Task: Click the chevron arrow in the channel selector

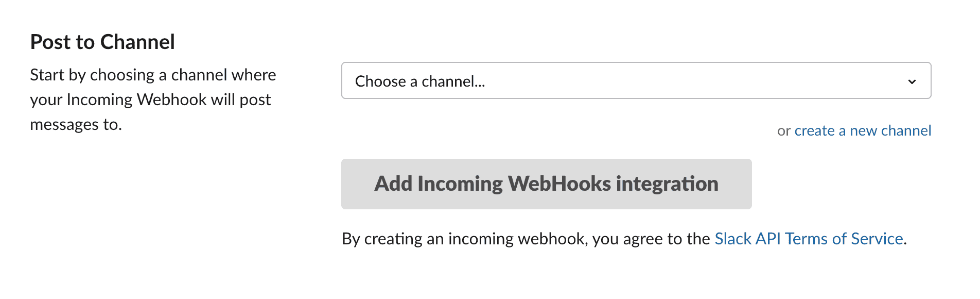Action: click(912, 81)
